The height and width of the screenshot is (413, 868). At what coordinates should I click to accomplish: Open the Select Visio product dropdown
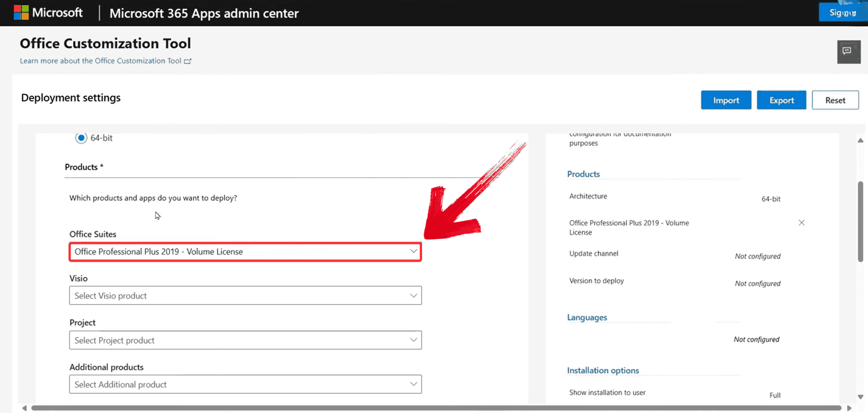pyautogui.click(x=245, y=296)
